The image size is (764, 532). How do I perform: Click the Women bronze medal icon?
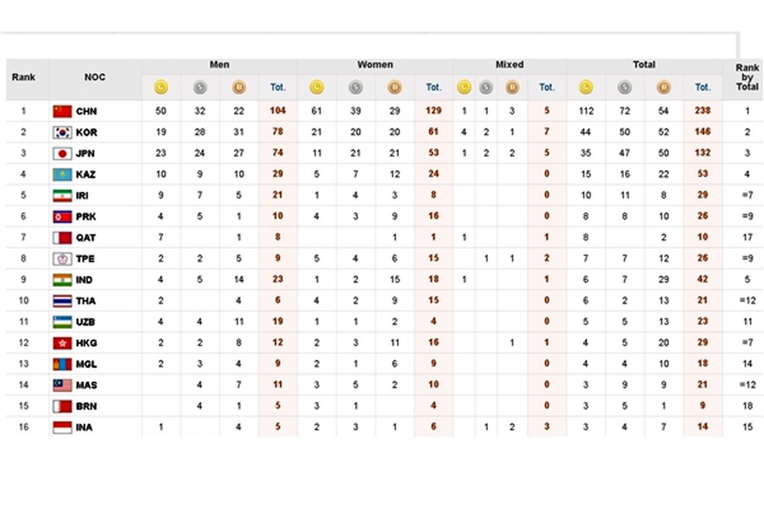coord(395,87)
